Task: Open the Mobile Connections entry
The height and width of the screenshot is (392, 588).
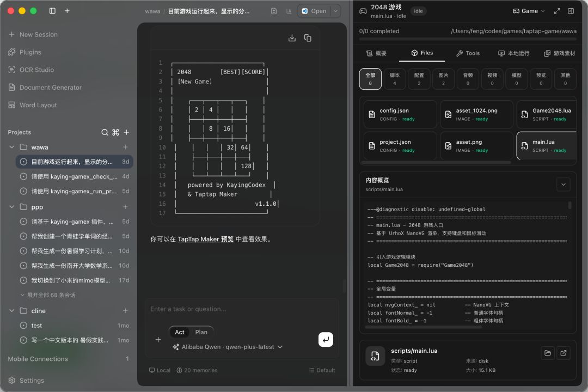Action: (69, 359)
